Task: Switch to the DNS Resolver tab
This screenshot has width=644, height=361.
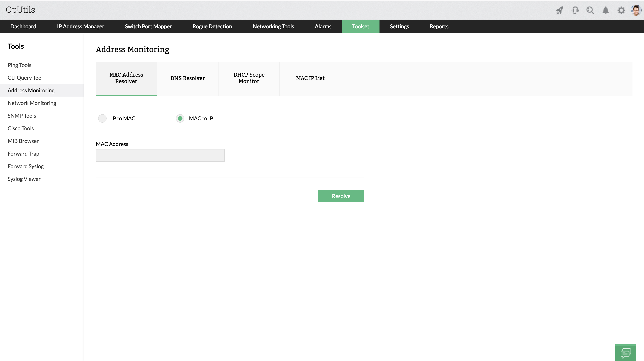Action: 187,78
